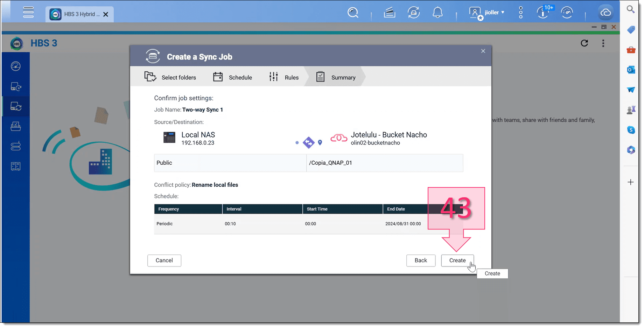Click the two-way sync direction icon

(x=308, y=142)
